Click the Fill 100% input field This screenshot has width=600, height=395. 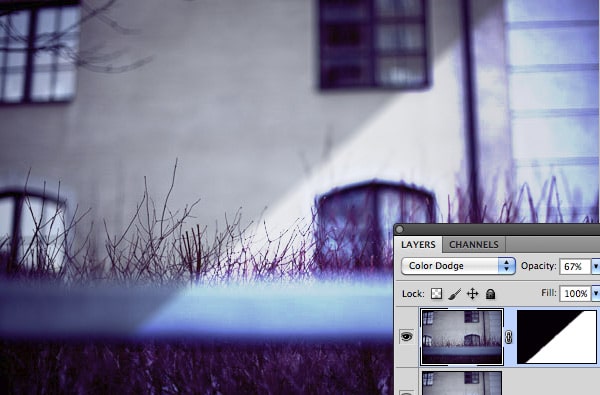pos(575,294)
